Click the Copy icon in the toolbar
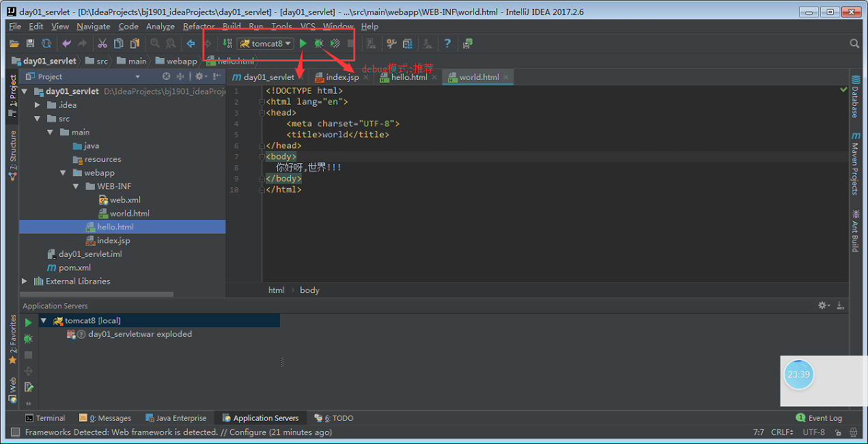Image resolution: width=868 pixels, height=444 pixels. pyautogui.click(x=119, y=44)
